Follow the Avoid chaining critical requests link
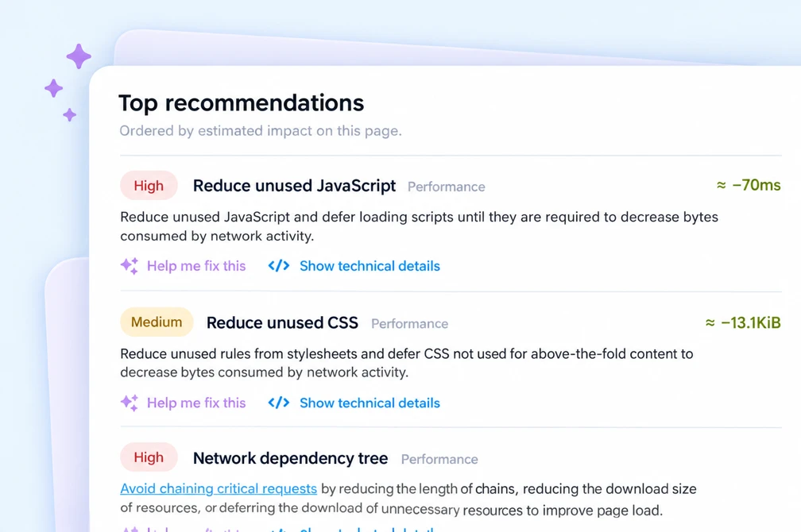This screenshot has width=801, height=532. tap(219, 488)
